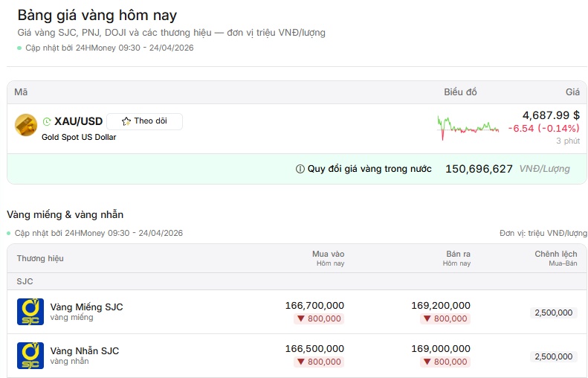Viewport: 588px width, 378px height.
Task: Click Vàng Nhẫn SJC buy change 800,000 badge
Action: 319,362
